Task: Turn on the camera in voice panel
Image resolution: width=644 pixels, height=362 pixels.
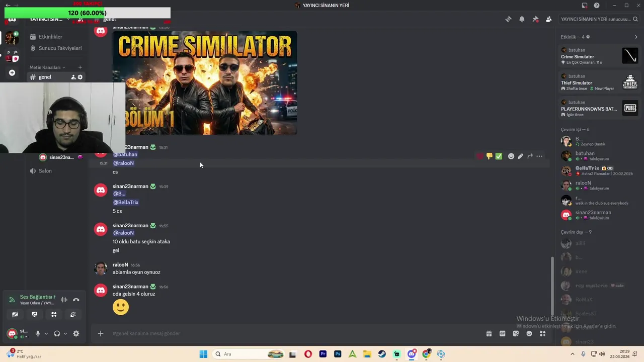Action: (15, 314)
